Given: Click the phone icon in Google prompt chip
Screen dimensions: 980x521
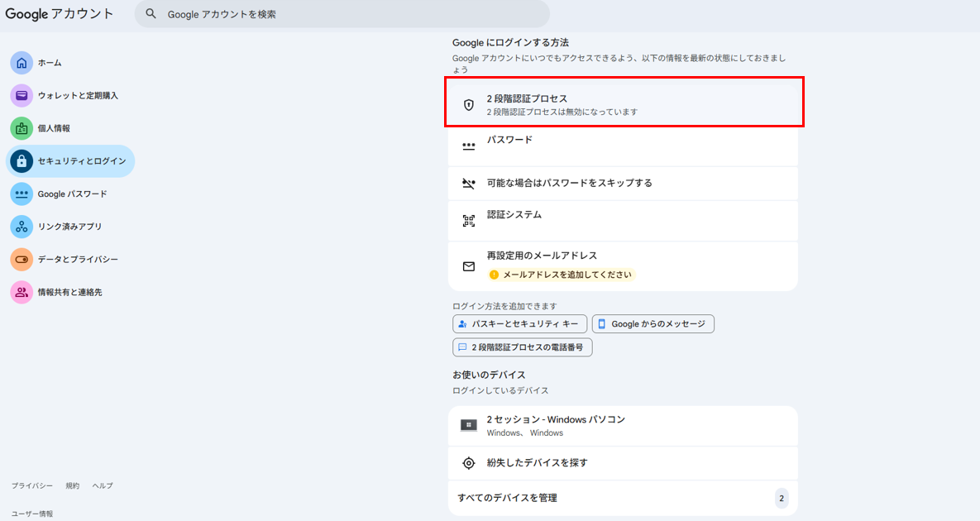Looking at the screenshot, I should tap(602, 324).
